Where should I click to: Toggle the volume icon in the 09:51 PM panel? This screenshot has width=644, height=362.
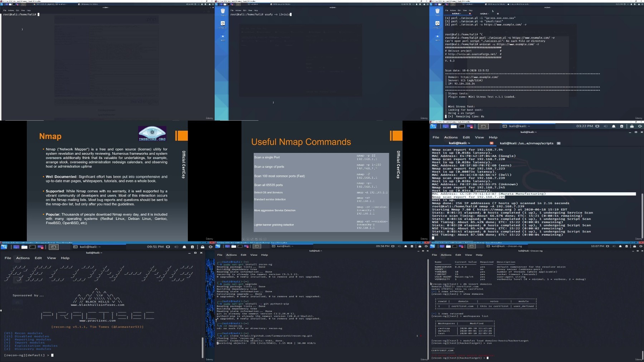[x=176, y=247]
